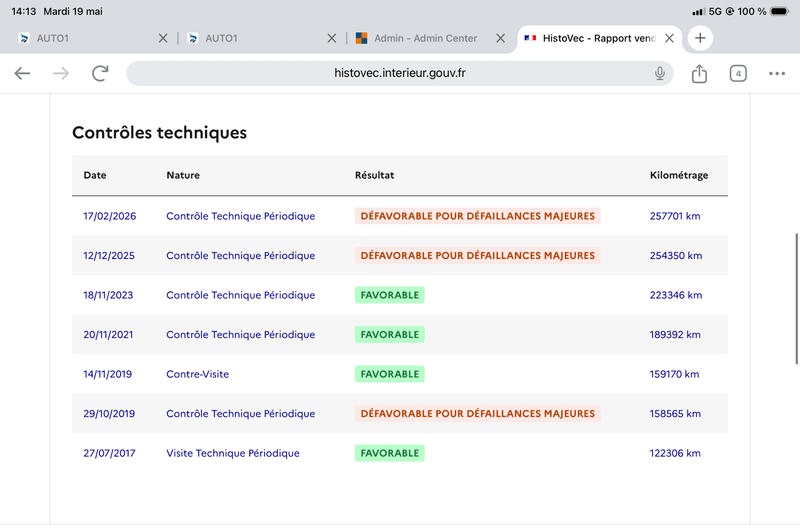This screenshot has width=800, height=525.
Task: Close the Admin Center tab
Action: click(501, 38)
